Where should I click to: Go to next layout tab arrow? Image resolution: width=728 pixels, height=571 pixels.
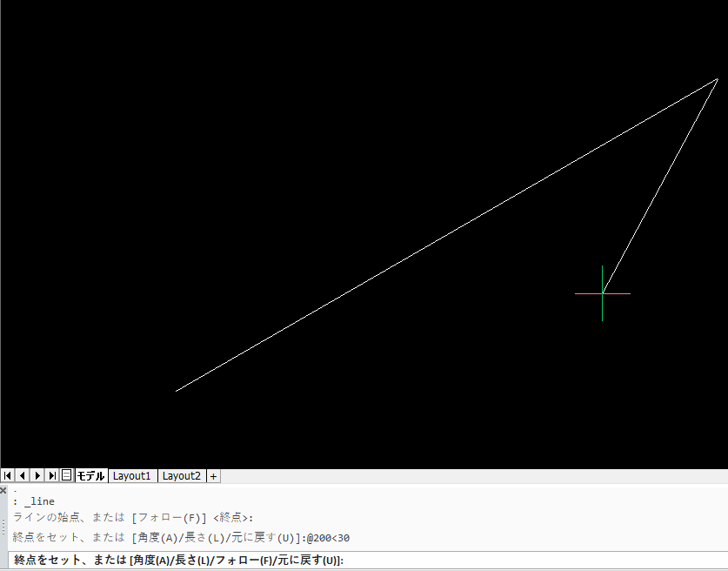click(37, 476)
